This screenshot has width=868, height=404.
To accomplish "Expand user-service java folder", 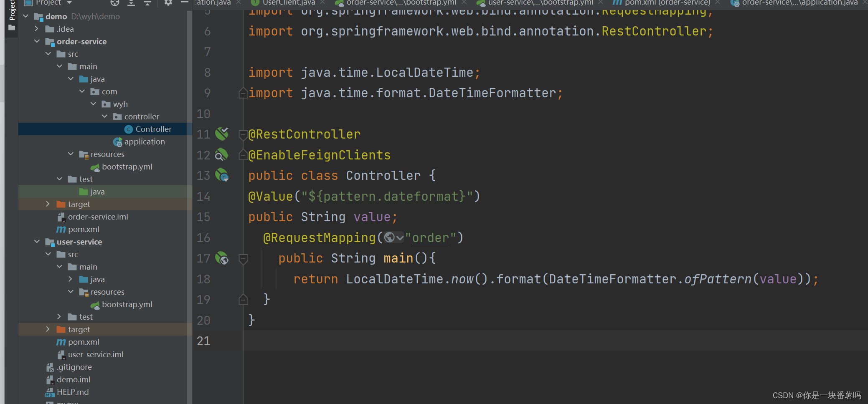I will (71, 279).
